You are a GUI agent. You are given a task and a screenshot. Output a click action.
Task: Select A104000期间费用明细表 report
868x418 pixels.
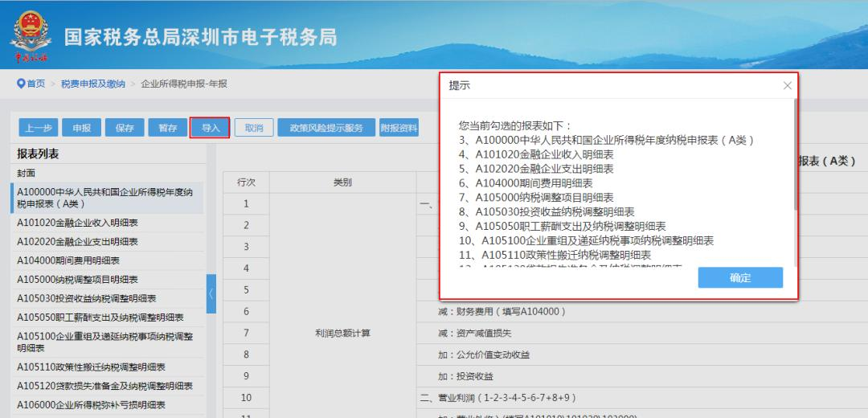tap(68, 260)
